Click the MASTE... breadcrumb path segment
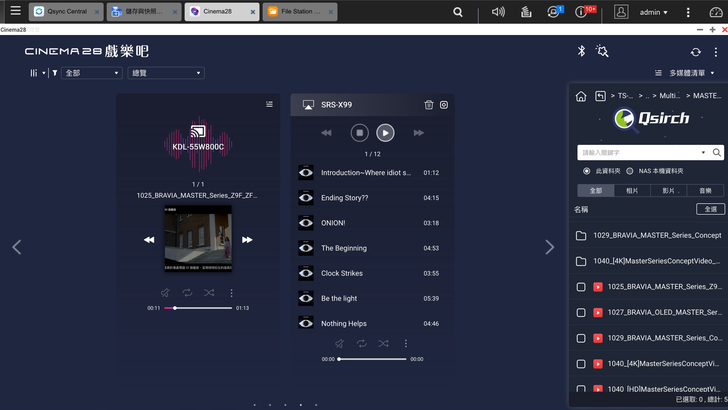This screenshot has height=410, width=728. tap(707, 96)
